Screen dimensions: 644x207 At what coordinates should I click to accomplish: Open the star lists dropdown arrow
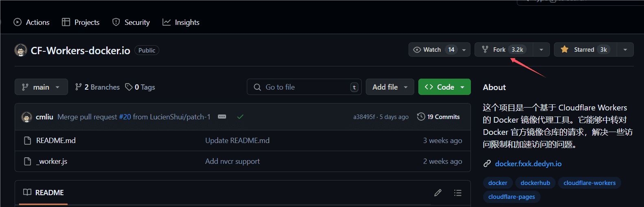(625, 50)
